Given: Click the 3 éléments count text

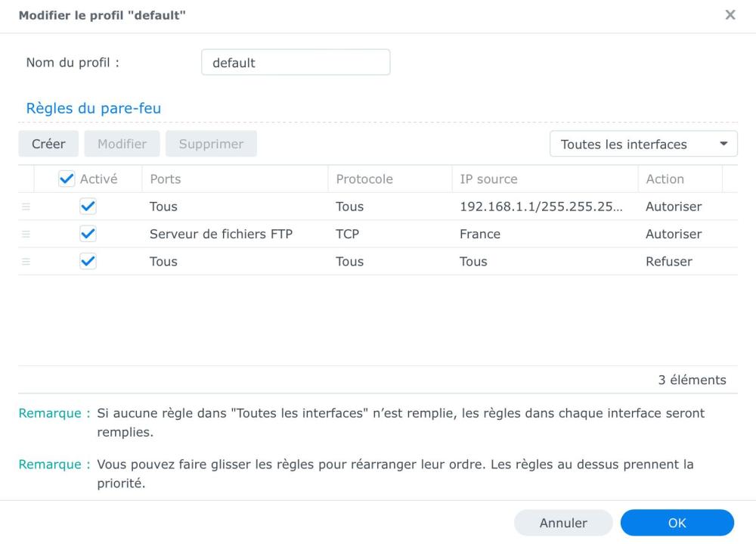Looking at the screenshot, I should point(692,380).
